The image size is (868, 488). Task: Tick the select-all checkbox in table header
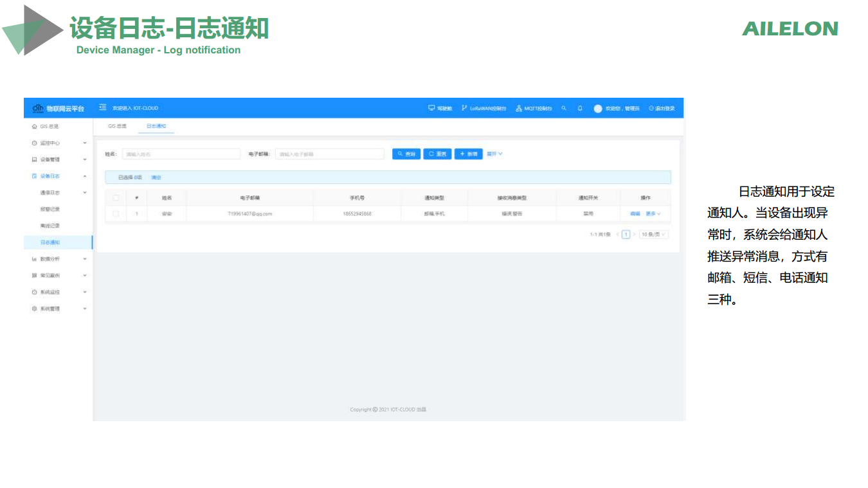click(x=116, y=198)
